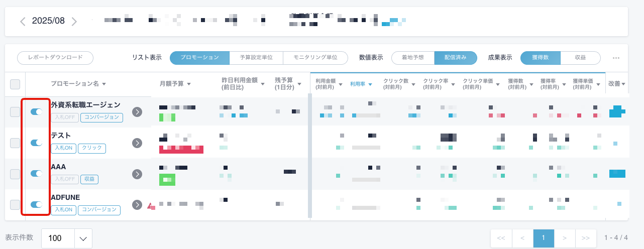Click the AAA promotion name
644x249 pixels.
pyautogui.click(x=58, y=167)
